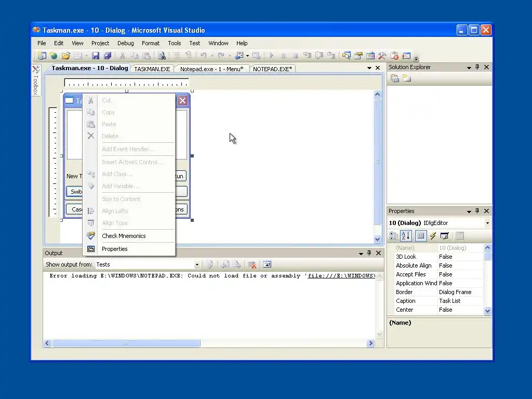Viewport: 532px width, 399px height.
Task: Open the file:///E:\WINDOWS link in Output
Action: coord(341,276)
